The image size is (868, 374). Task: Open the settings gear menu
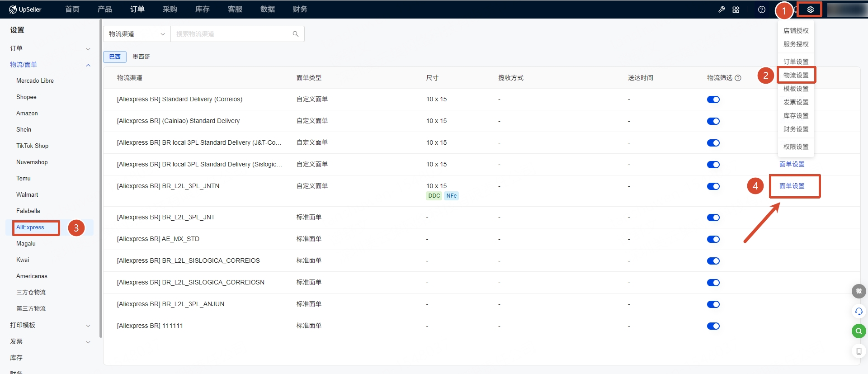tap(810, 9)
